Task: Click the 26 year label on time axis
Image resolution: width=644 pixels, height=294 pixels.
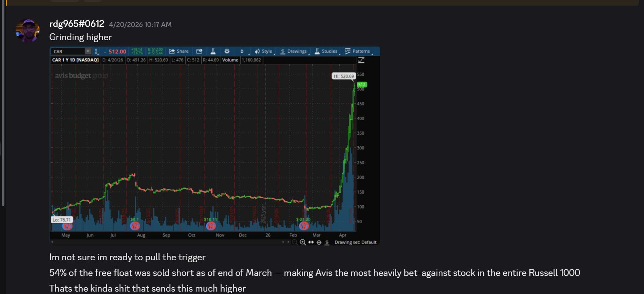Action: coord(268,235)
